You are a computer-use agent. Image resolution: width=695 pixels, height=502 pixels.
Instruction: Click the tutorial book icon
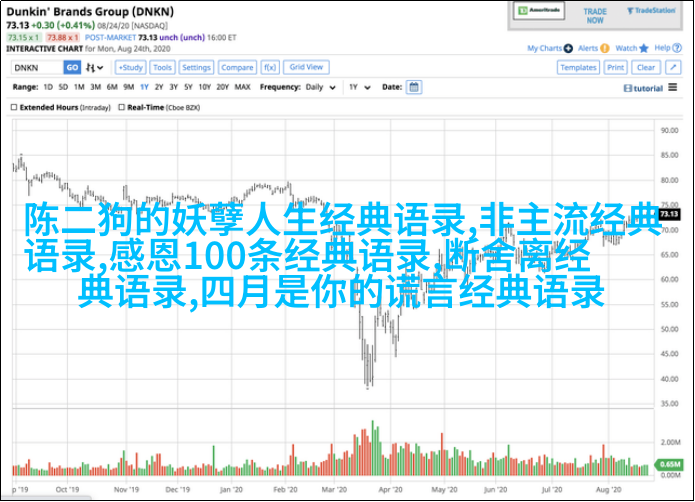tap(628, 89)
